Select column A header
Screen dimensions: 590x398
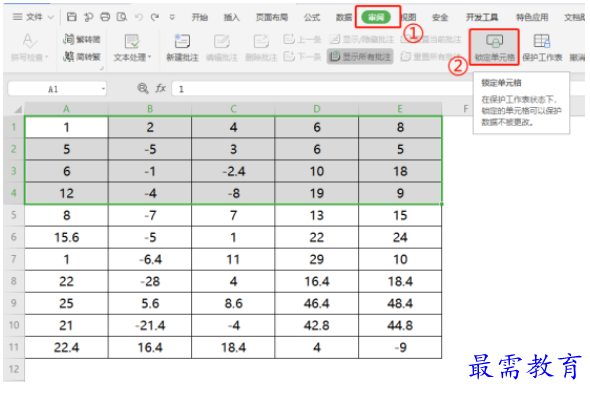pyautogui.click(x=66, y=109)
